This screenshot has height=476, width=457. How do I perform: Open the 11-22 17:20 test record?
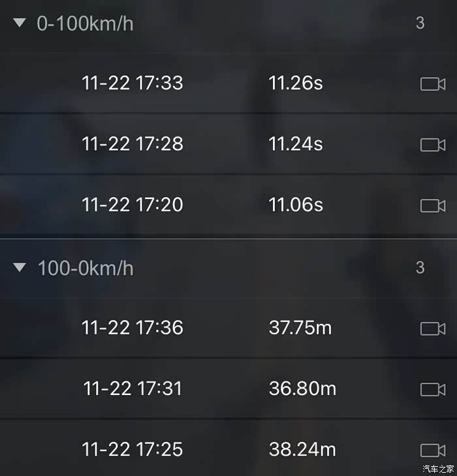(133, 205)
